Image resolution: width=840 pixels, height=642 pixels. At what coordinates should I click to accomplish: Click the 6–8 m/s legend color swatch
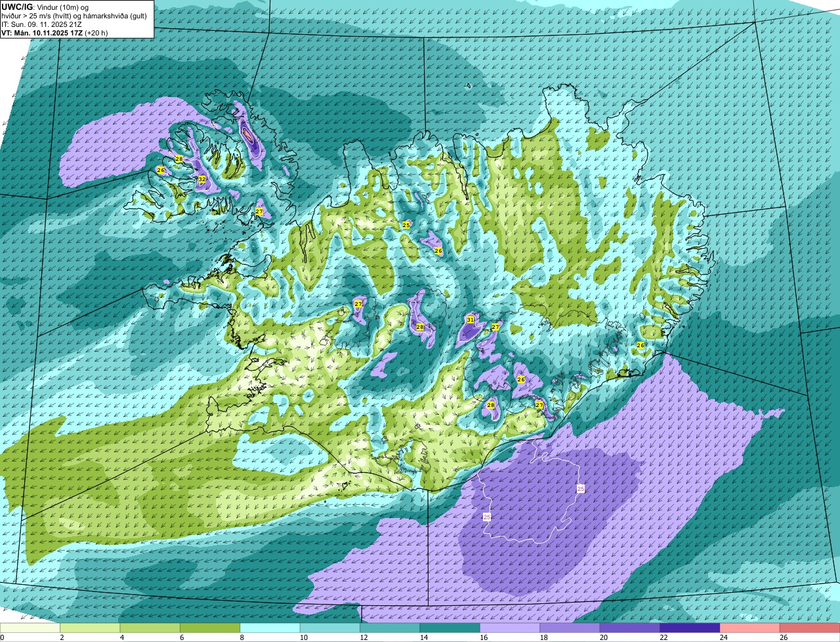point(210,628)
